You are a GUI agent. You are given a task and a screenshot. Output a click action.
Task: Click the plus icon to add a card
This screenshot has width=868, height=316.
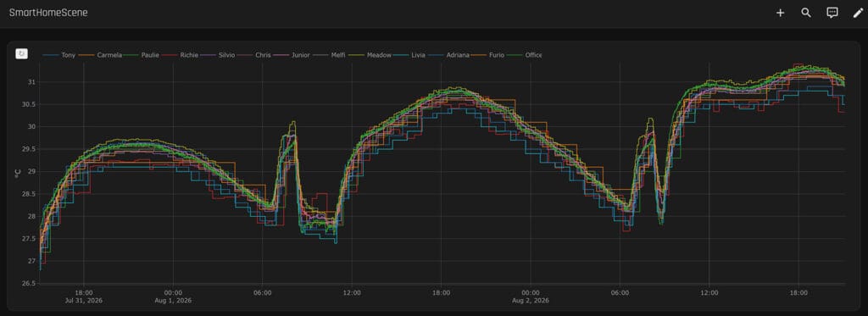pyautogui.click(x=780, y=13)
